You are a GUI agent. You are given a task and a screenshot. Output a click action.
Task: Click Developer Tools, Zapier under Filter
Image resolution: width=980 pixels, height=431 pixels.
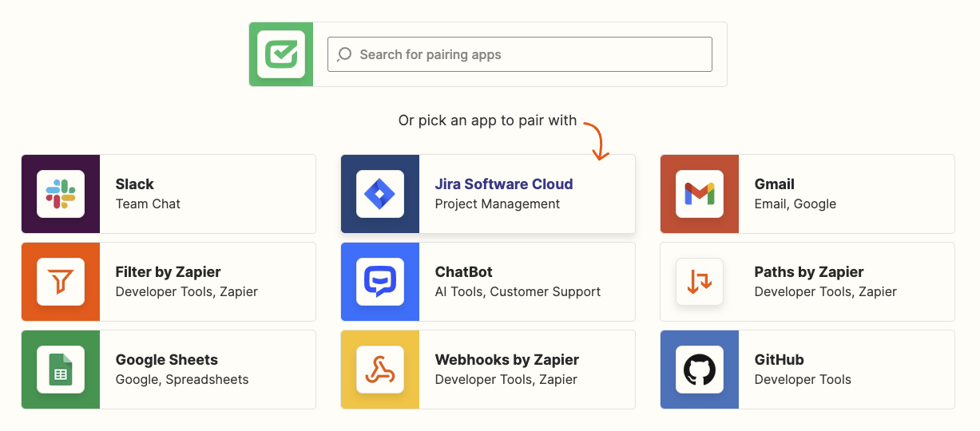point(187,292)
